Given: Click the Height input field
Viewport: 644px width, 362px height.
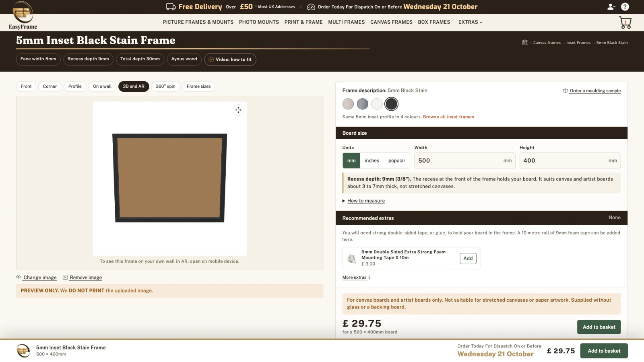Looking at the screenshot, I should pos(570,160).
